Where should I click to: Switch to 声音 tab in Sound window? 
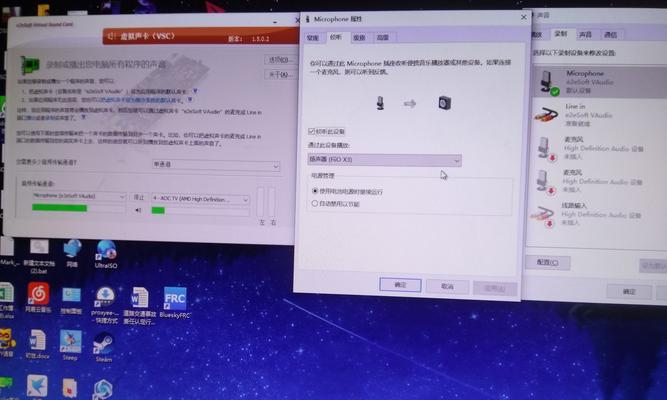[586, 34]
